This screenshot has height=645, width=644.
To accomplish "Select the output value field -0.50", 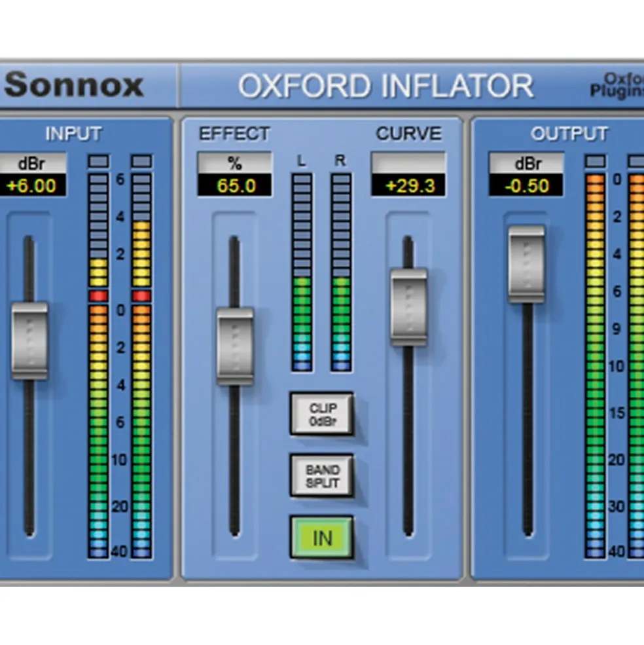I will 526,186.
